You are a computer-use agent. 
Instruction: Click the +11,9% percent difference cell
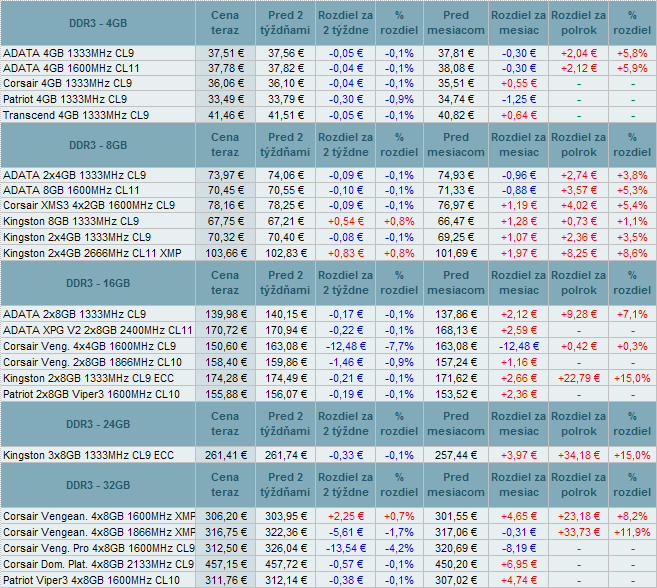(632, 532)
